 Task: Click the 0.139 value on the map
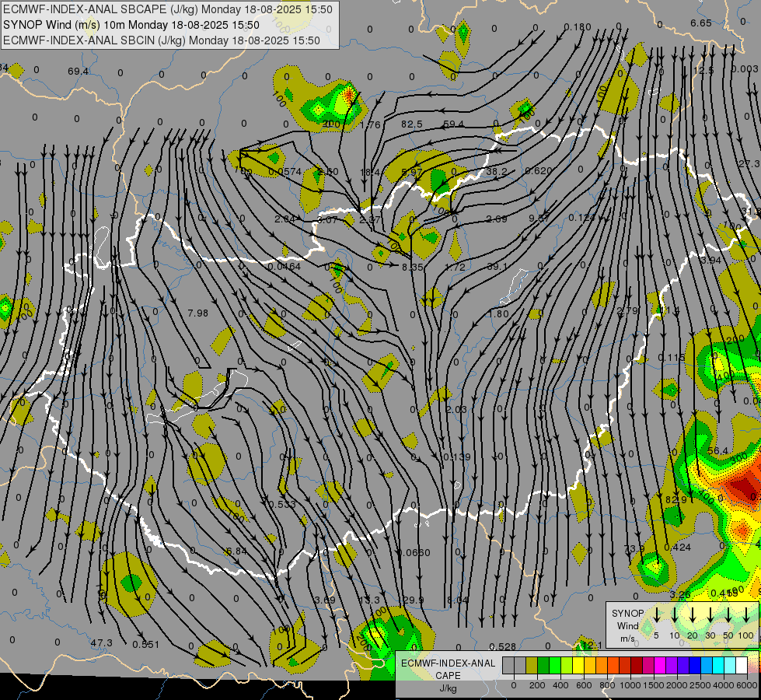(x=457, y=457)
